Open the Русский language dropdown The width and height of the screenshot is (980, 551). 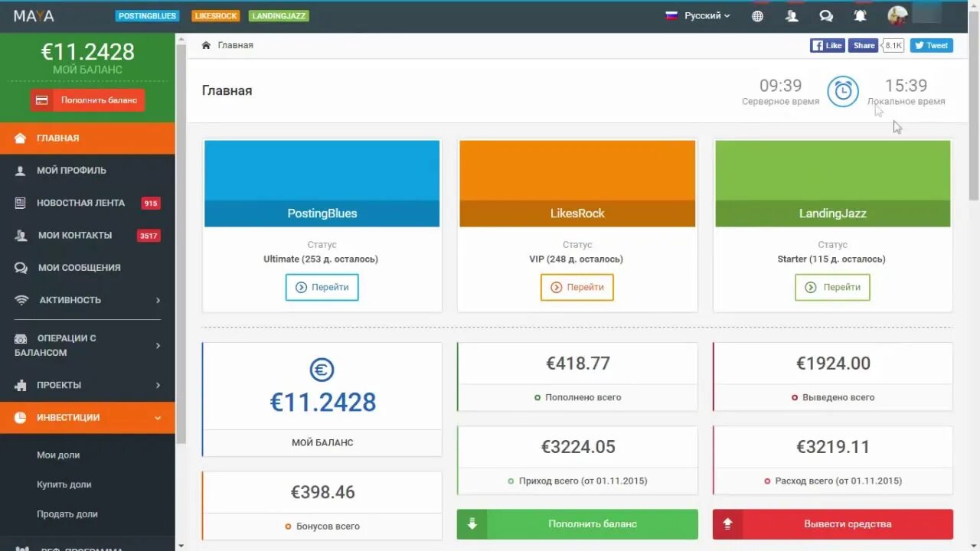point(697,15)
